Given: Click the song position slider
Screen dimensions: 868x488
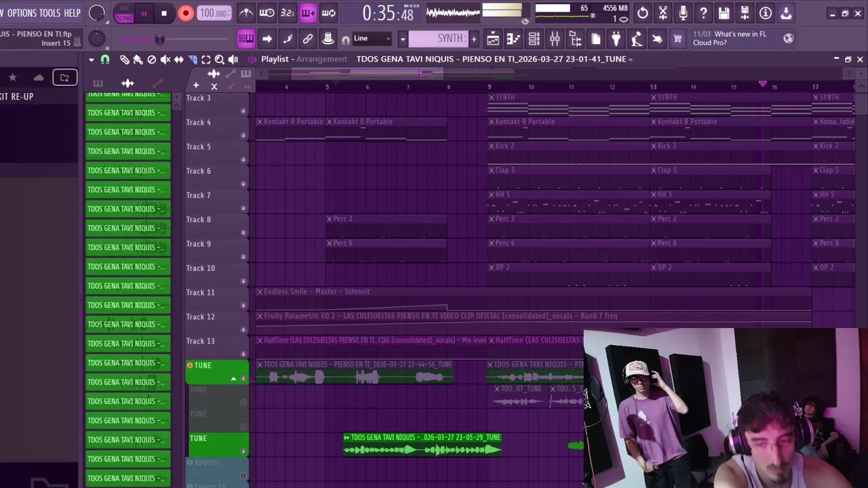Looking at the screenshot, I should coord(176,39).
